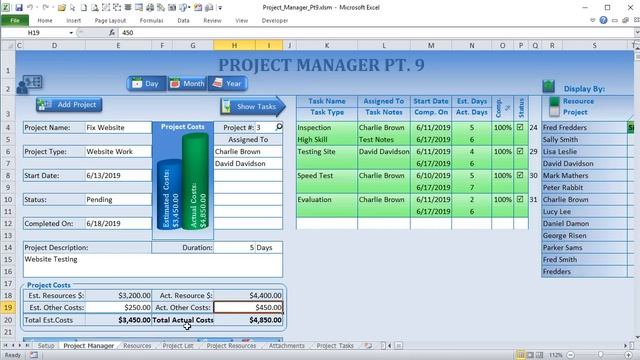
Task: Click the Normal view icon in status bar
Action: tap(520, 355)
